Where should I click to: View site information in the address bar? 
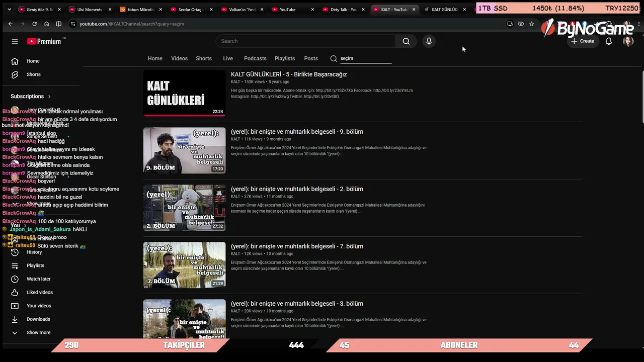click(x=73, y=24)
